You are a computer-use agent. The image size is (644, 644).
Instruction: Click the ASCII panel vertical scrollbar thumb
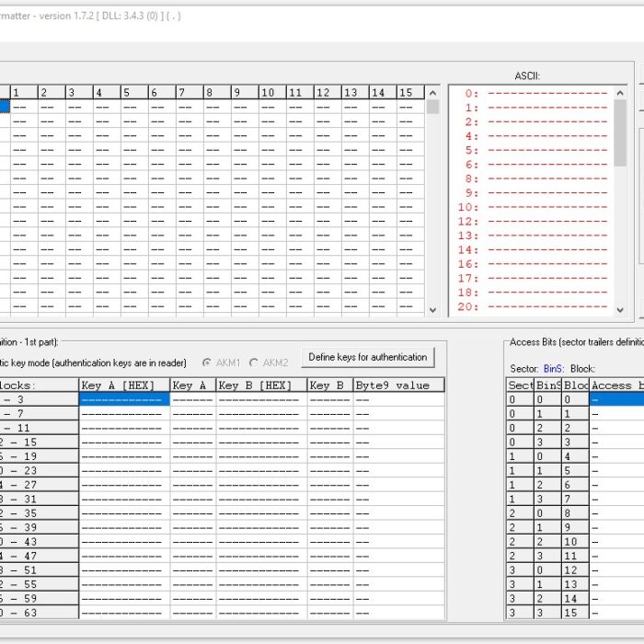click(620, 133)
